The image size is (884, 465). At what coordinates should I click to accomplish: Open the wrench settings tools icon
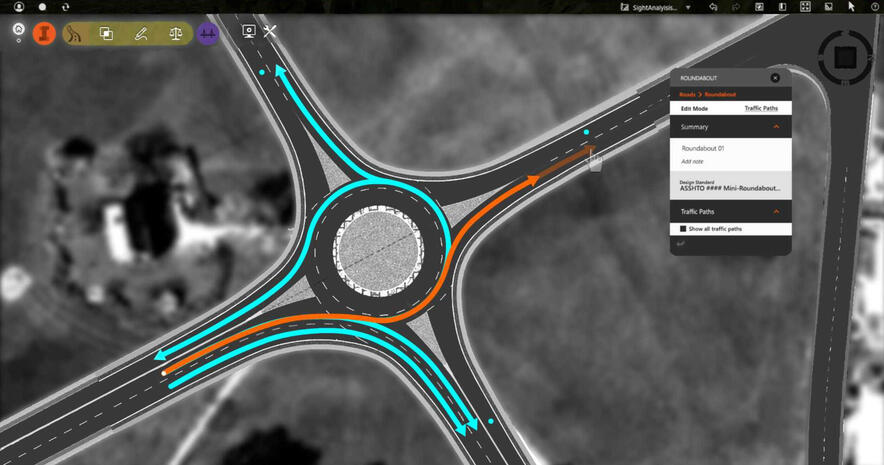(x=270, y=31)
